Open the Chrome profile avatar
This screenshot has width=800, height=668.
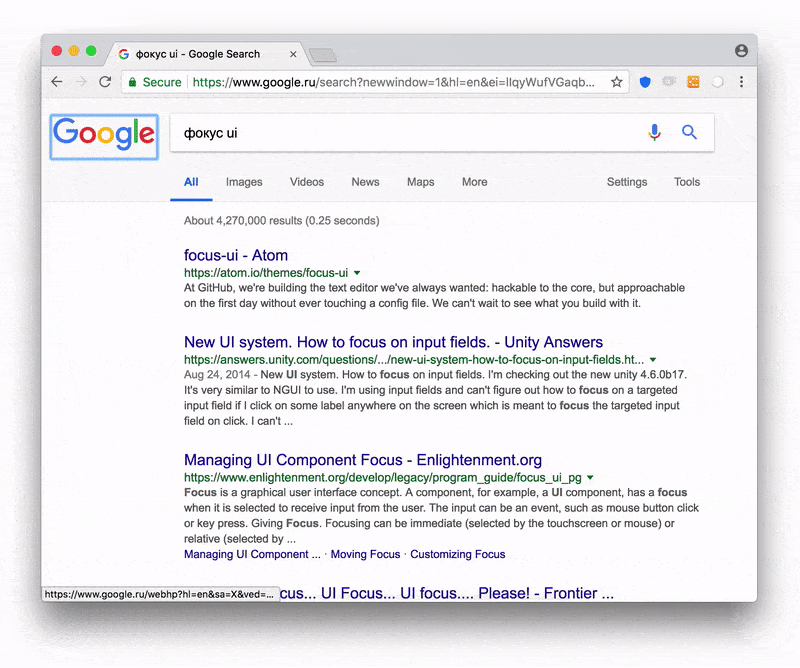741,51
